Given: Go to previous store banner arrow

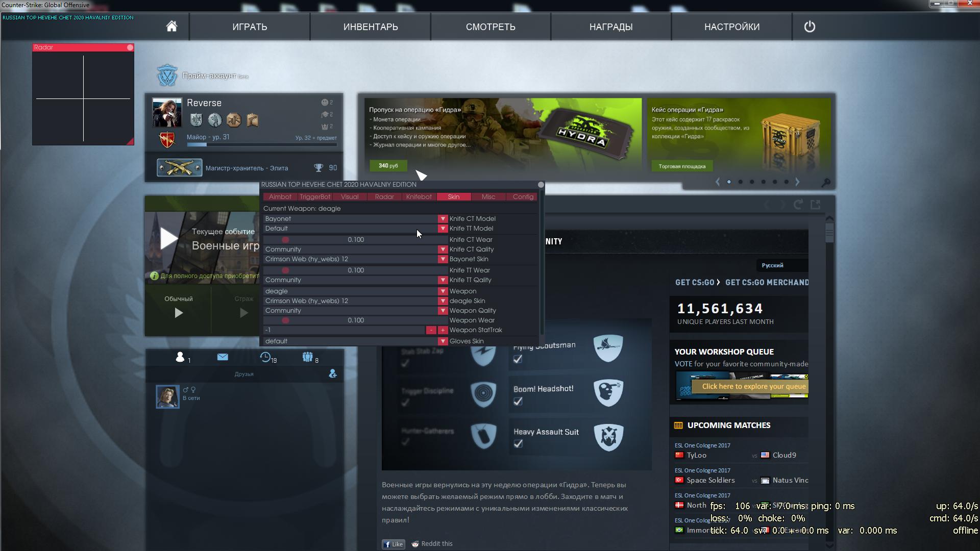Looking at the screenshot, I should 718,182.
